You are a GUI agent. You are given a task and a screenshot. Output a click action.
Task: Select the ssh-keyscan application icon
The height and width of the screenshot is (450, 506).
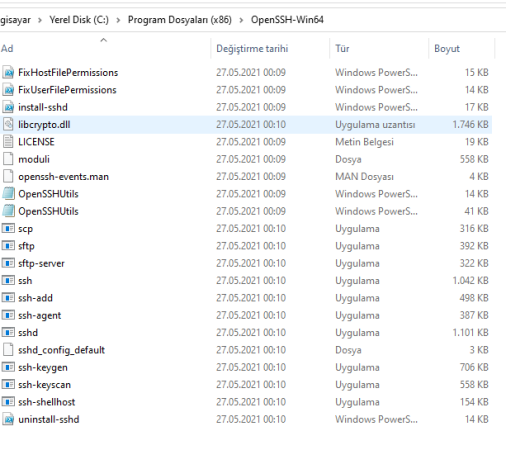pos(8,384)
